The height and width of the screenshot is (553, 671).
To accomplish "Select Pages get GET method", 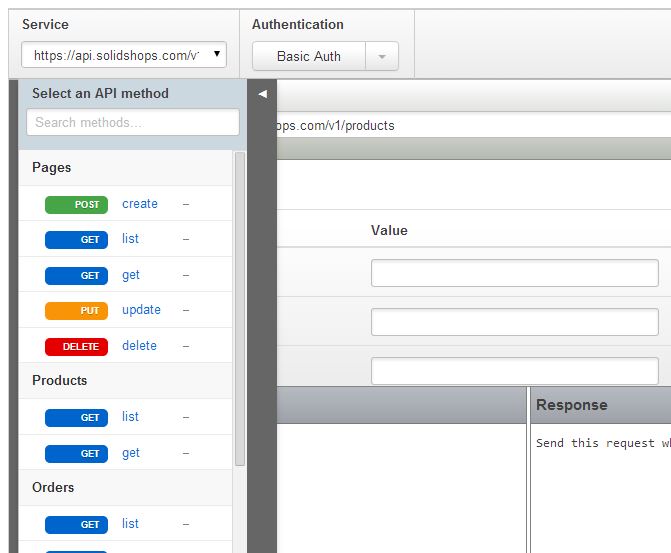I will pos(131,275).
